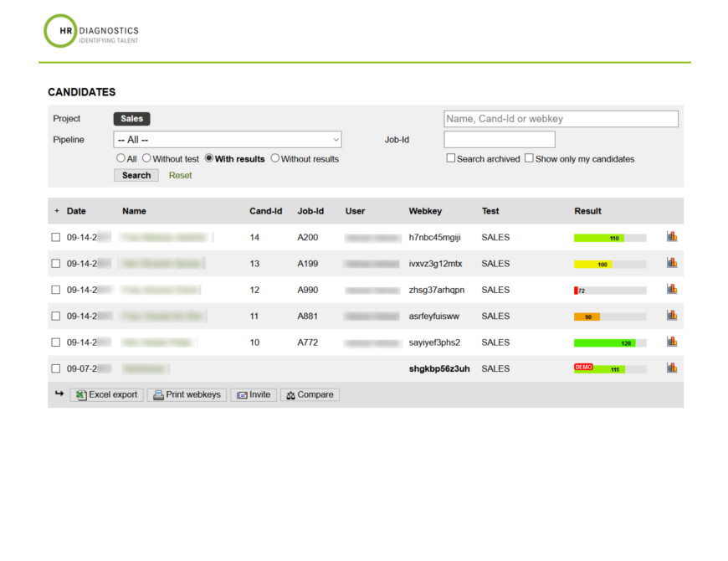This screenshot has width=728, height=561.
Task: Focus the Name, Cand-Id or webkey field
Action: click(x=561, y=119)
